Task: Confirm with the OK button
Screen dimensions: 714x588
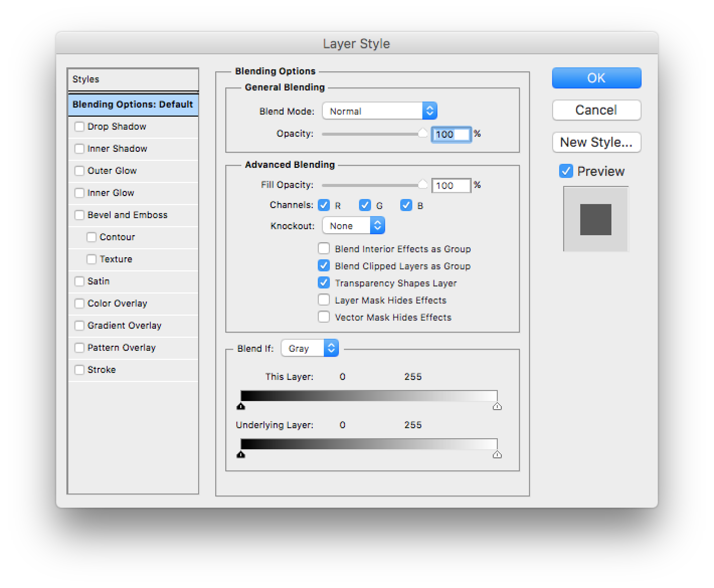Action: coord(596,78)
